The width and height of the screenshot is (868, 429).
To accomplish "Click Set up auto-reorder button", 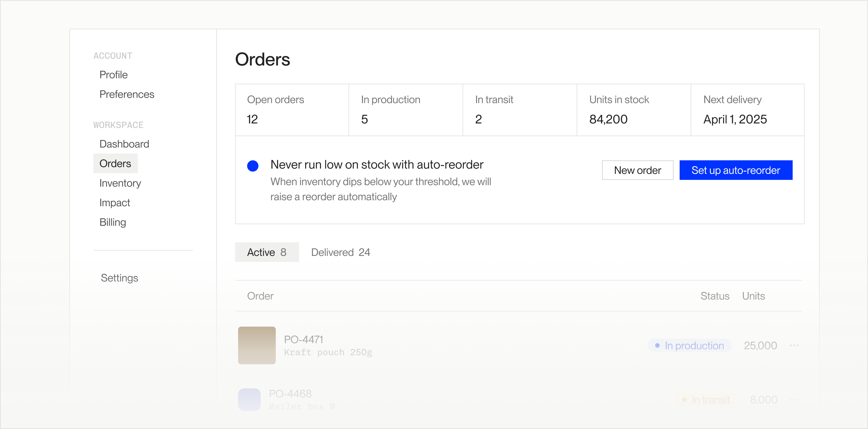I will pyautogui.click(x=736, y=170).
